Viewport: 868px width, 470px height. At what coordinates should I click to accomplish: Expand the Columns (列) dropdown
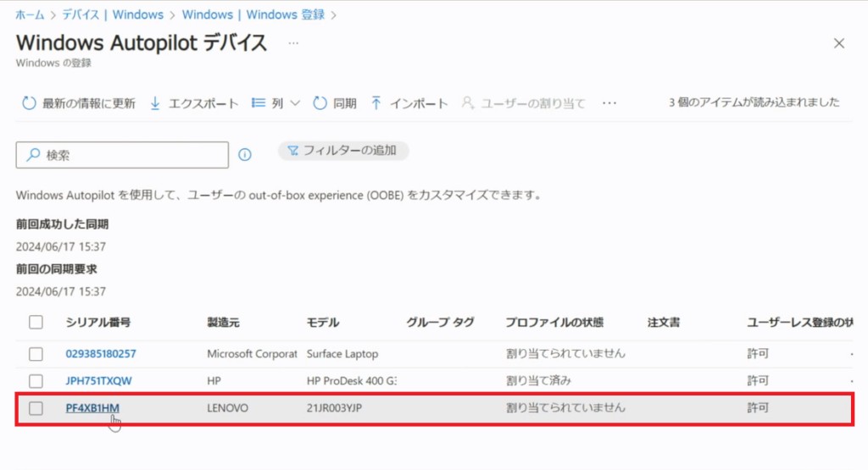(x=276, y=103)
